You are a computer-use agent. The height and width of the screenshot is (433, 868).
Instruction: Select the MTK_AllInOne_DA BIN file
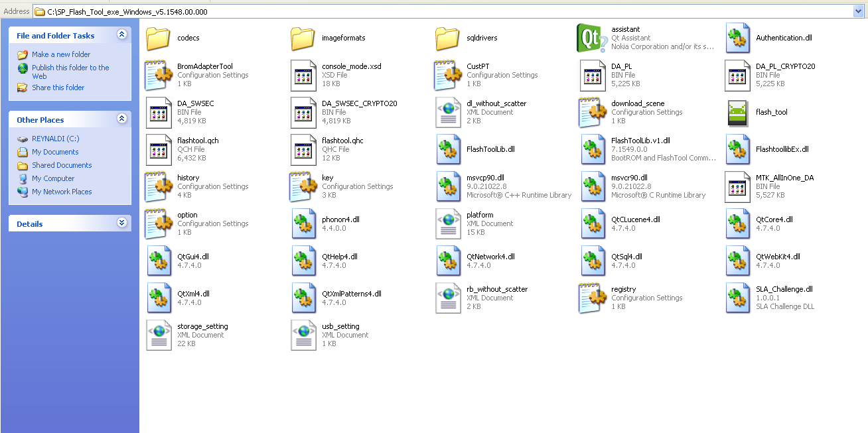coord(737,186)
